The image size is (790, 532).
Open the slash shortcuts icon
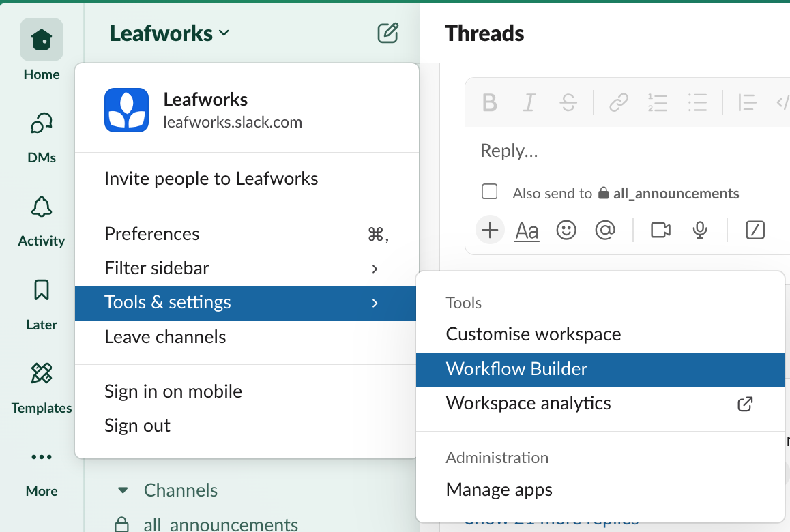point(755,231)
